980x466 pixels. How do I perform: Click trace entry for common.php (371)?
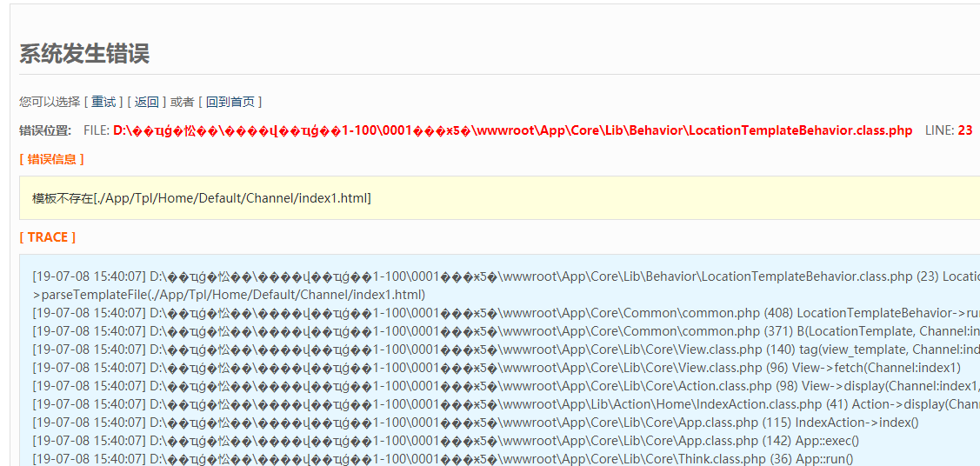504,331
